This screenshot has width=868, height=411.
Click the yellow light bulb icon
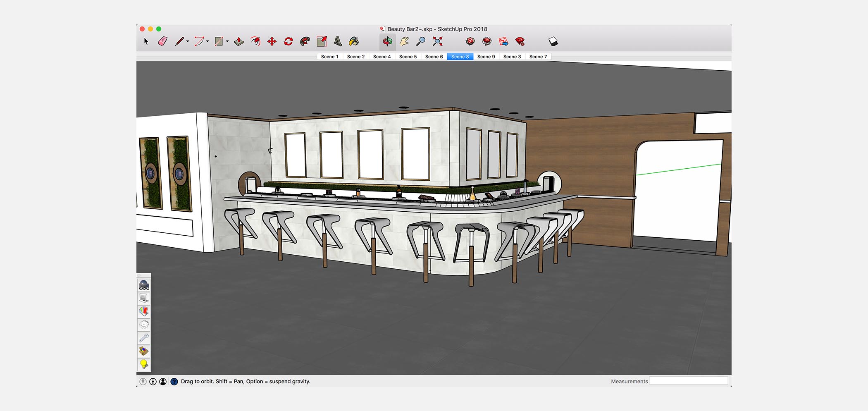pos(144,364)
